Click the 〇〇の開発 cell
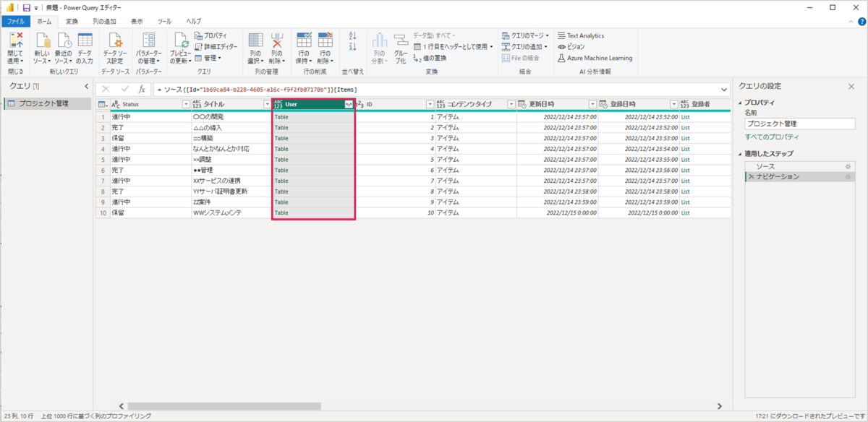Screen dimensions: 868x422 pos(231,116)
